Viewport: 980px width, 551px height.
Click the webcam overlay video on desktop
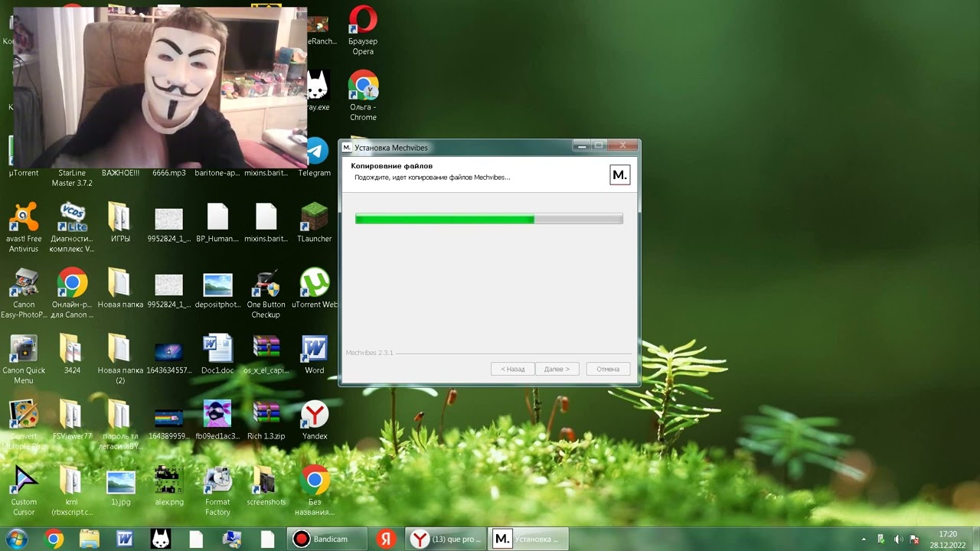(x=160, y=87)
